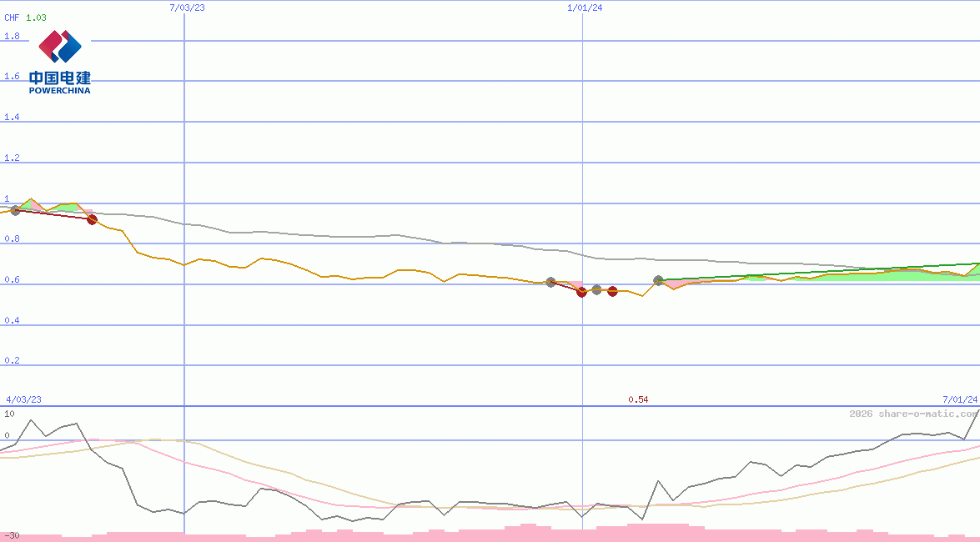The height and width of the screenshot is (542, 980).
Task: Select the gray marker just before the 1/01/24 line
Action: tap(550, 283)
